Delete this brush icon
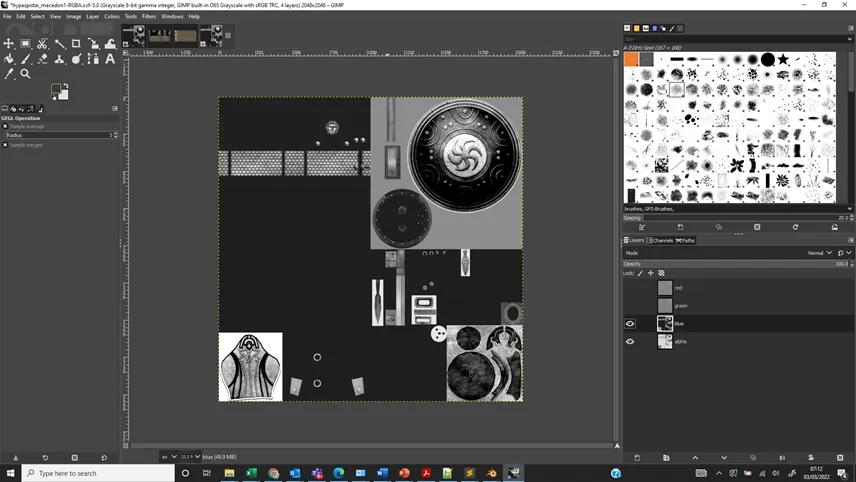The image size is (856, 482). coord(757,227)
